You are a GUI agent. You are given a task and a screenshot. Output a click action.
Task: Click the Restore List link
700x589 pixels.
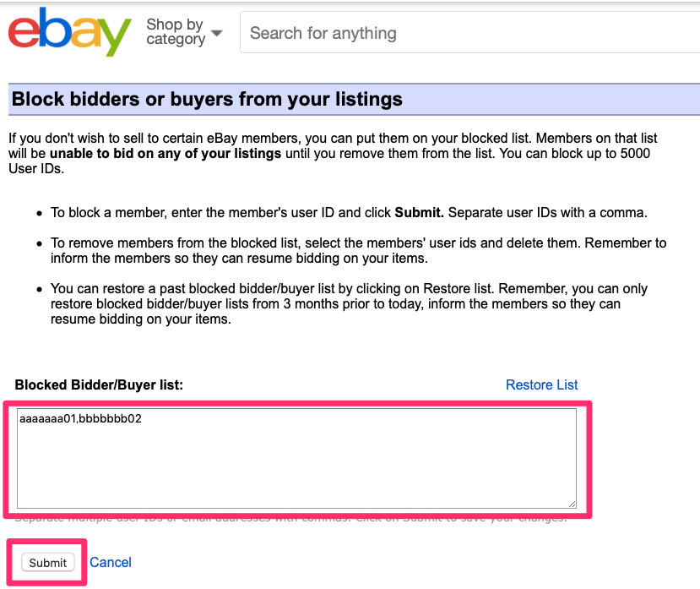(541, 384)
